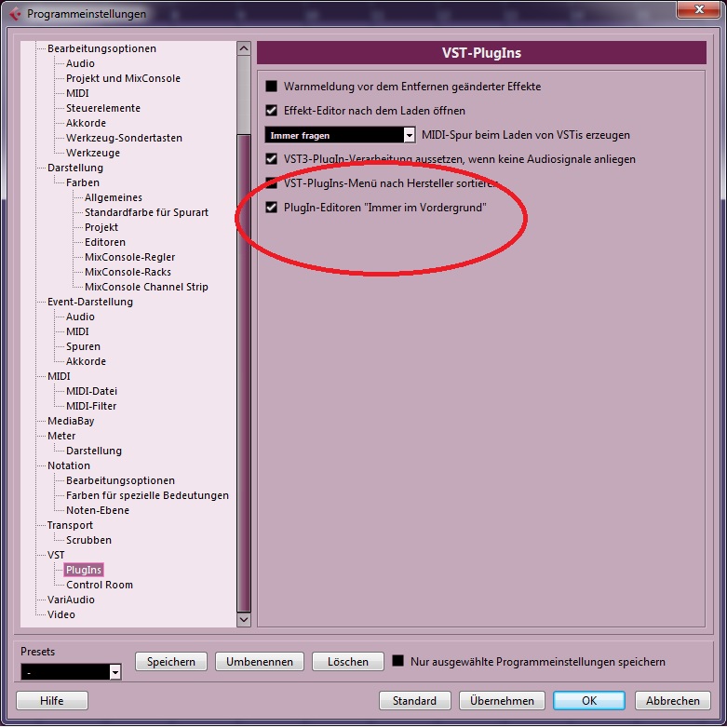Cancel with the Abbrechen button
Image resolution: width=727 pixels, height=728 pixels.
point(673,701)
